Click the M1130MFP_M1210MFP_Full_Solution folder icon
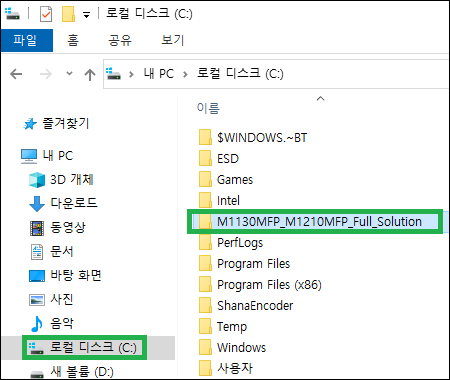The image size is (450, 380). [x=205, y=221]
